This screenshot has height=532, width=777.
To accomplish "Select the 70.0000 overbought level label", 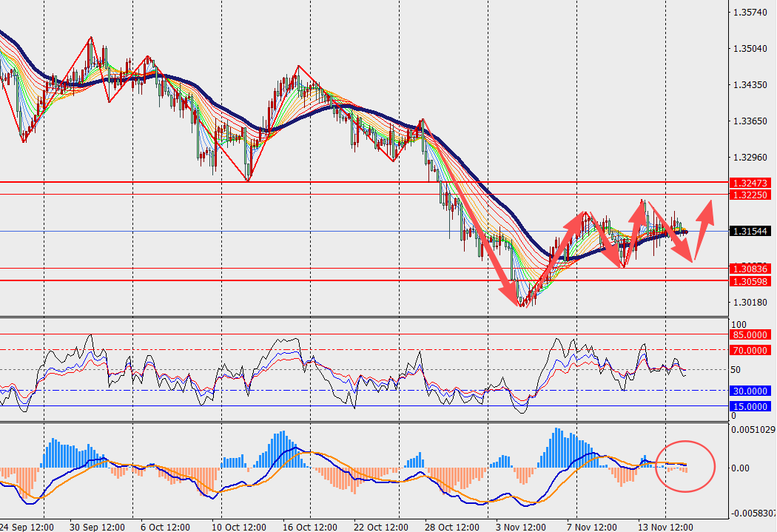I will tap(750, 349).
